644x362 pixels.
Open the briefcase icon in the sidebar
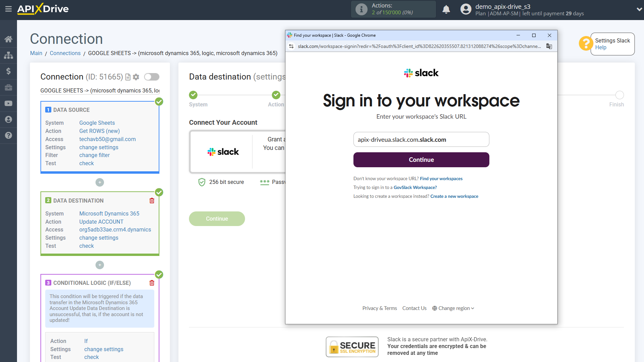(x=8, y=87)
